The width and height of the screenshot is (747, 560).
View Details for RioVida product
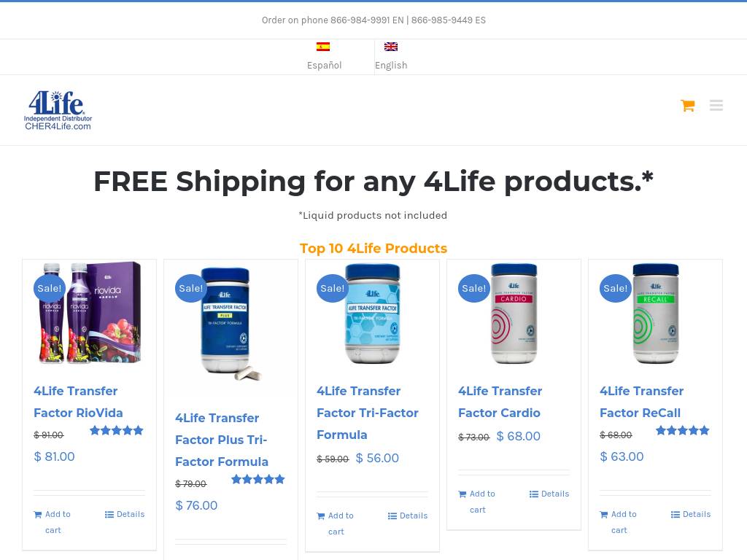coord(130,515)
